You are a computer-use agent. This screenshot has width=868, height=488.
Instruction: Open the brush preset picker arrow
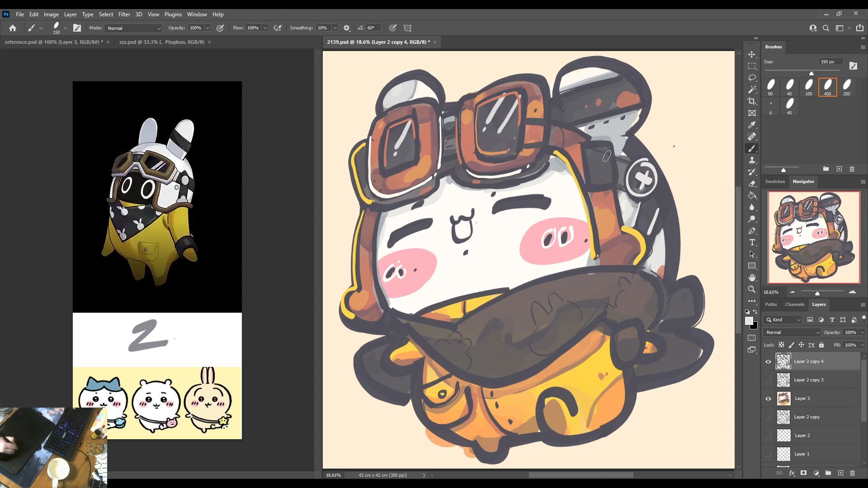66,28
